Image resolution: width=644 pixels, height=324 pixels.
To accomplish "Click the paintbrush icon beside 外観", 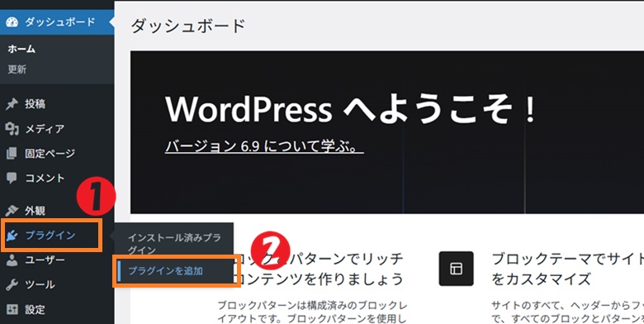I will [x=12, y=211].
